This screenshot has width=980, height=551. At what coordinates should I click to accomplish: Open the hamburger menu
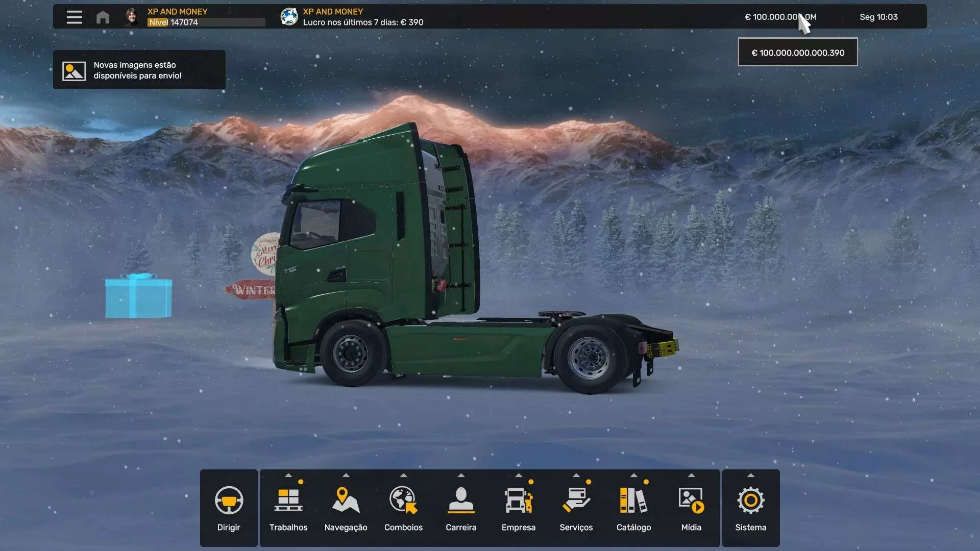tap(74, 17)
